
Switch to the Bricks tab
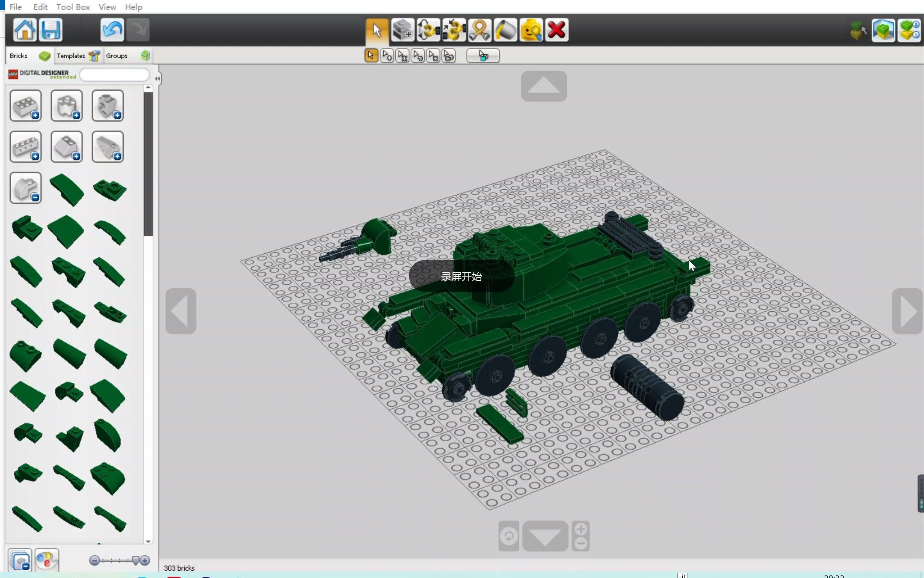click(x=18, y=55)
